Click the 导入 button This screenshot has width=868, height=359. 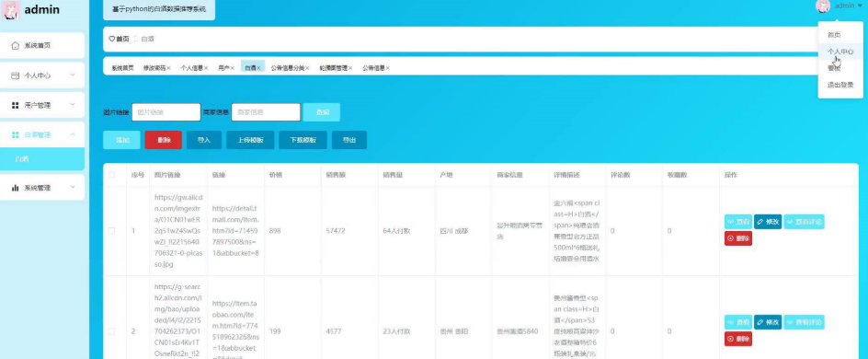[204, 140]
